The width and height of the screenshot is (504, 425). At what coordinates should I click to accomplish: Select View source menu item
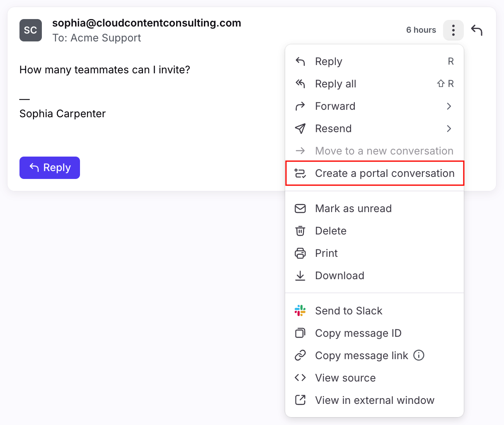pyautogui.click(x=345, y=378)
